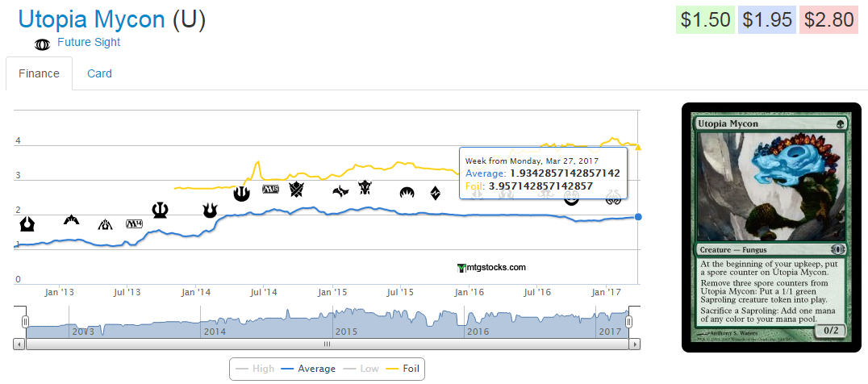The width and height of the screenshot is (868, 384).
Task: Click the Dragon's Maze set marker
Action: click(106, 224)
